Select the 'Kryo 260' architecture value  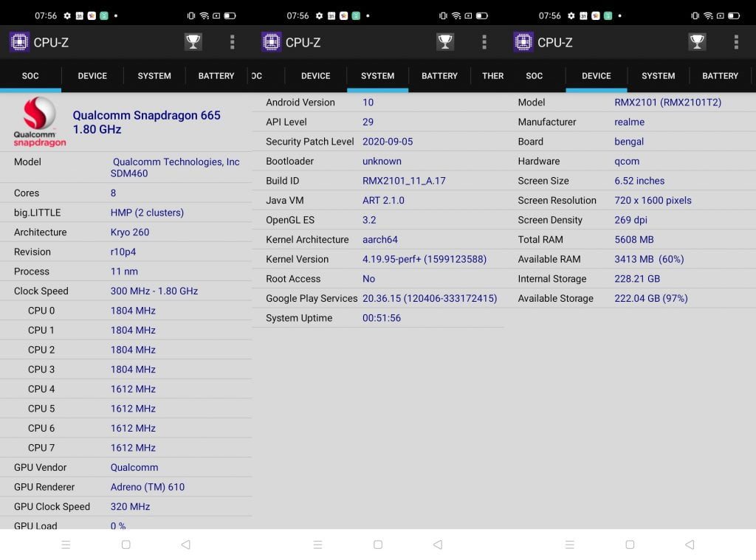(130, 232)
